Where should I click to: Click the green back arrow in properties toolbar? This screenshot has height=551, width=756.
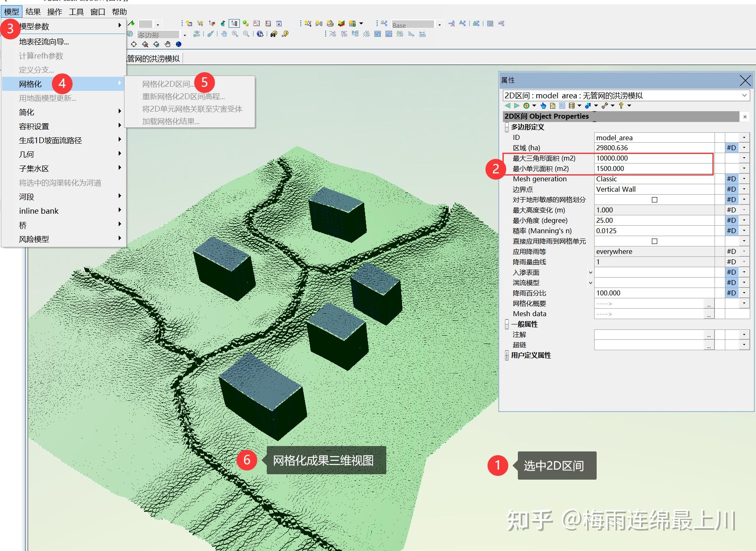507,105
